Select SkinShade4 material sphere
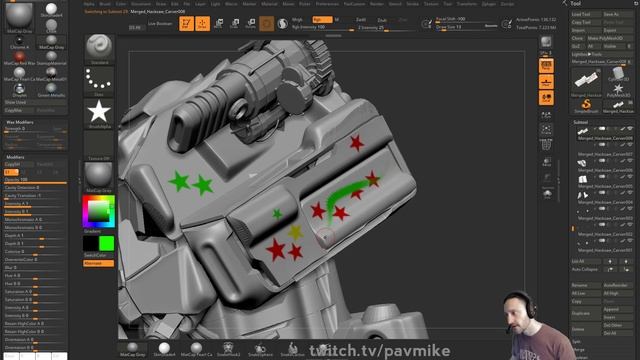Viewport: 640px width, 360px height. [x=51, y=10]
